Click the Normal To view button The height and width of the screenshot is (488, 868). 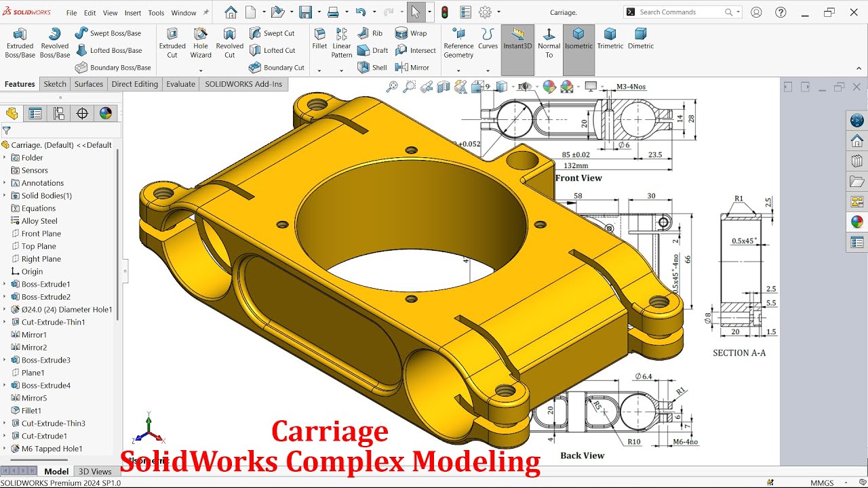pyautogui.click(x=549, y=43)
